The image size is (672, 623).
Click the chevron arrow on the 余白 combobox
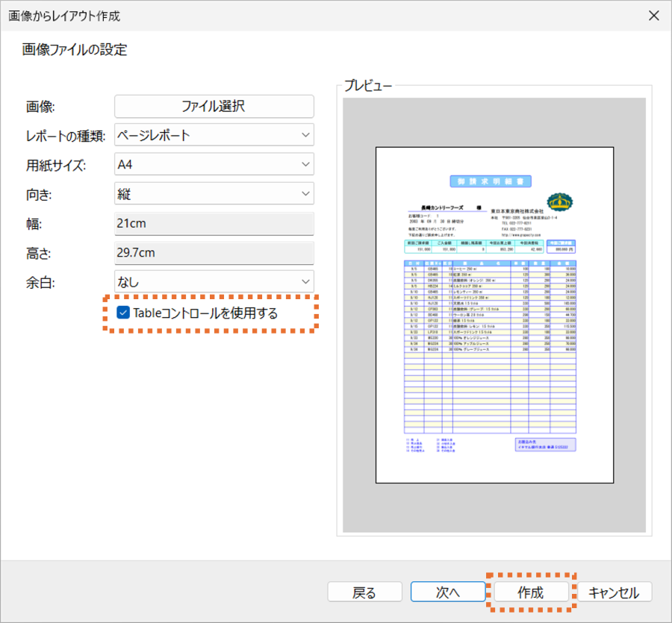point(306,281)
